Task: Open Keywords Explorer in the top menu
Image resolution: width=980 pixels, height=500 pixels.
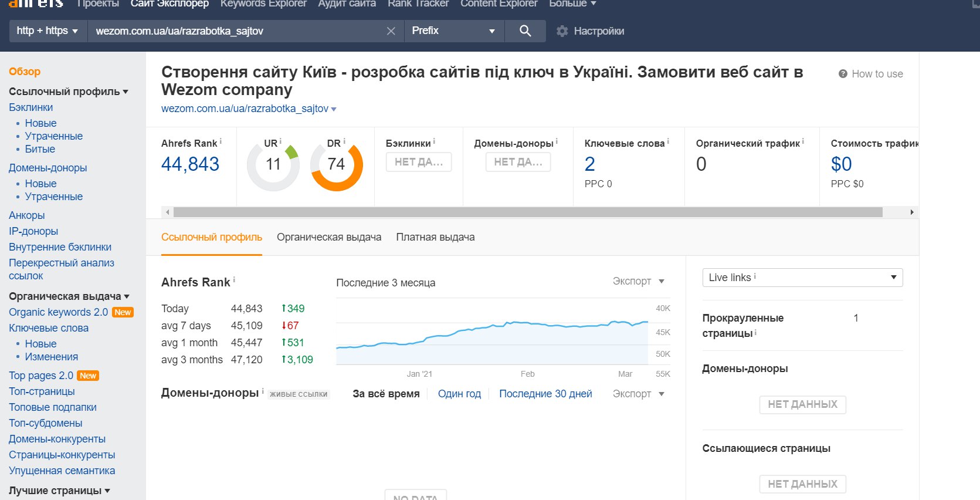Action: tap(263, 4)
